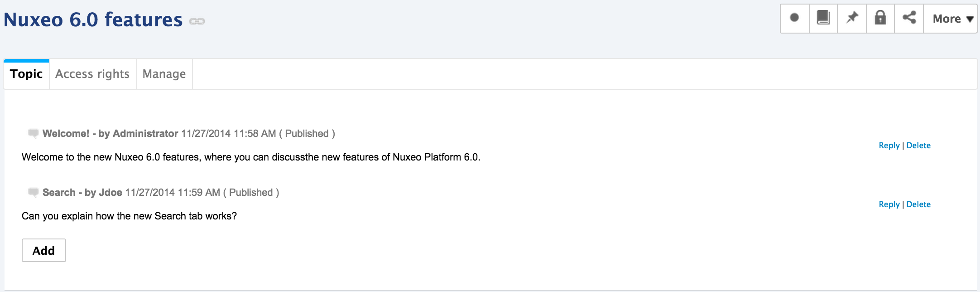Open the Access rights tab
Image resolution: width=980 pixels, height=292 pixels.
coord(92,74)
